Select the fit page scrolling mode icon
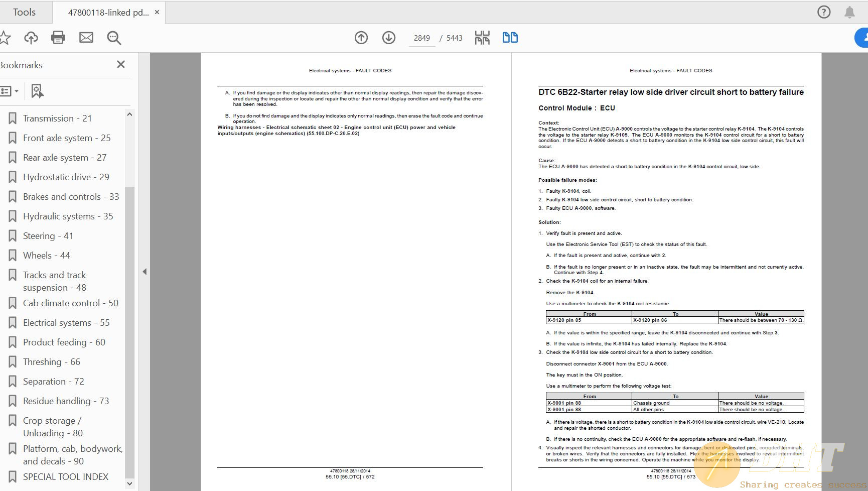 [x=482, y=38]
